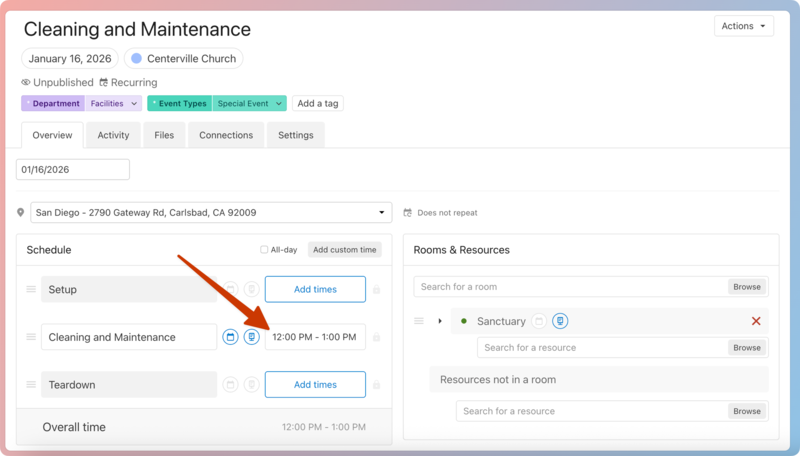
Task: Switch to the Activity tab
Action: (x=113, y=135)
